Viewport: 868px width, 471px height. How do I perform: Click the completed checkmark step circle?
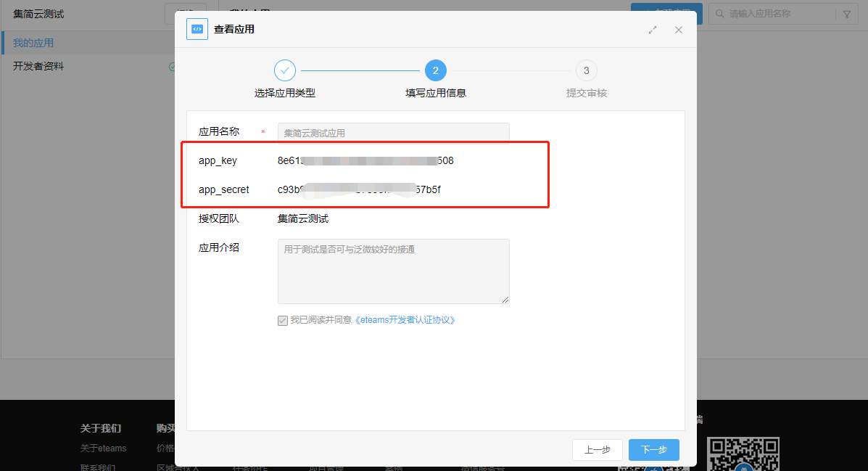(x=285, y=70)
